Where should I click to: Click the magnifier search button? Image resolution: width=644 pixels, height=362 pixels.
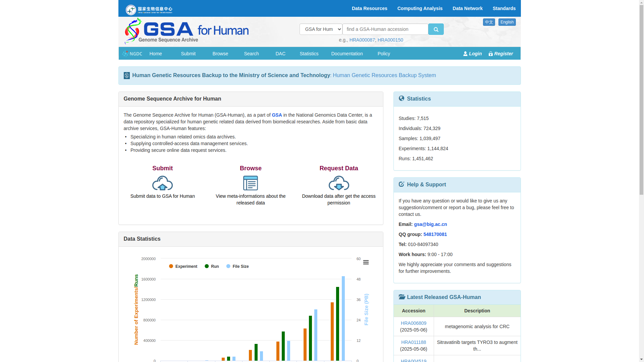coord(436,29)
